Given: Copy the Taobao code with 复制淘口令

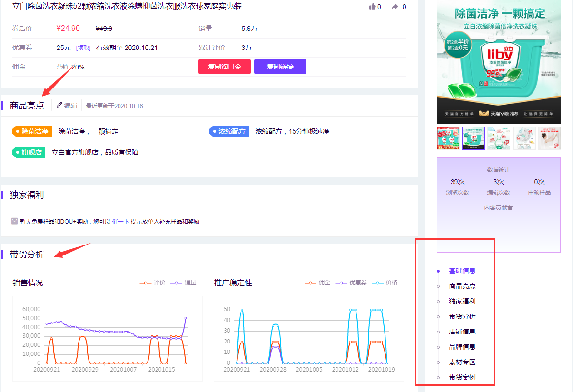Looking at the screenshot, I should click(x=224, y=67).
